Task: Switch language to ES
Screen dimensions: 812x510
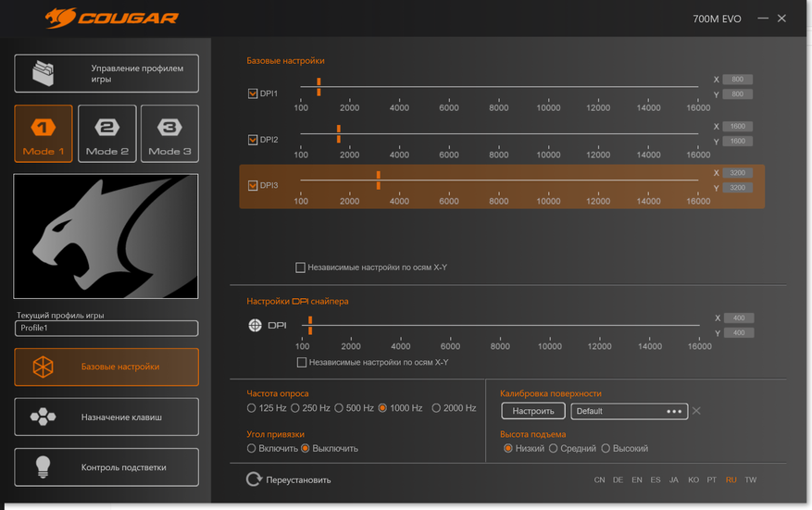Action: point(656,480)
